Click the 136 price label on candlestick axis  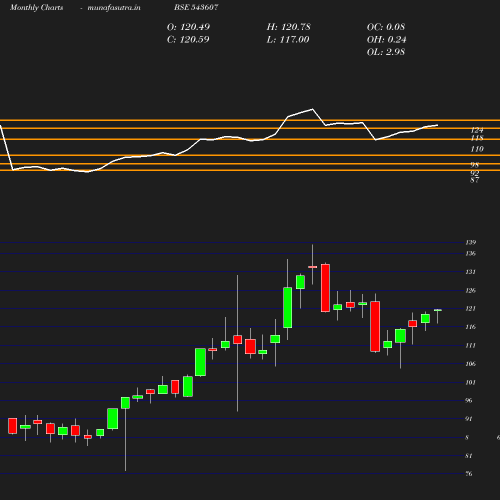[471, 254]
